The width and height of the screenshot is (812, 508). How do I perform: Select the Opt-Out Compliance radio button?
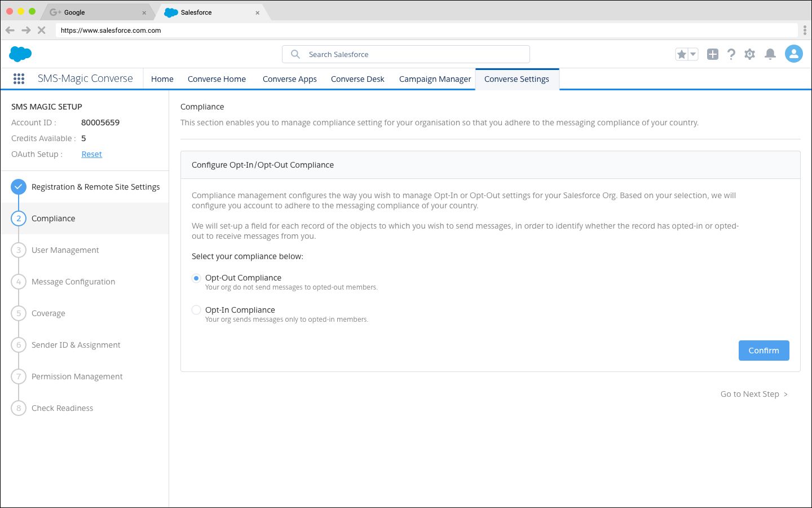(x=196, y=278)
